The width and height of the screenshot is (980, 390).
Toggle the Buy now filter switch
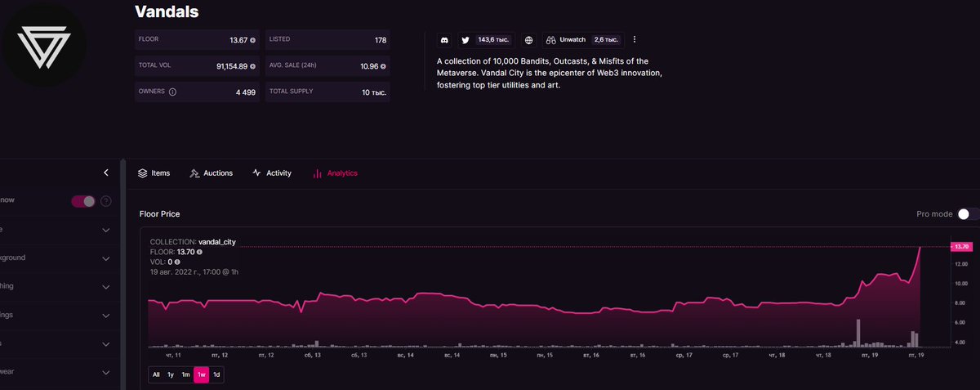pyautogui.click(x=83, y=201)
